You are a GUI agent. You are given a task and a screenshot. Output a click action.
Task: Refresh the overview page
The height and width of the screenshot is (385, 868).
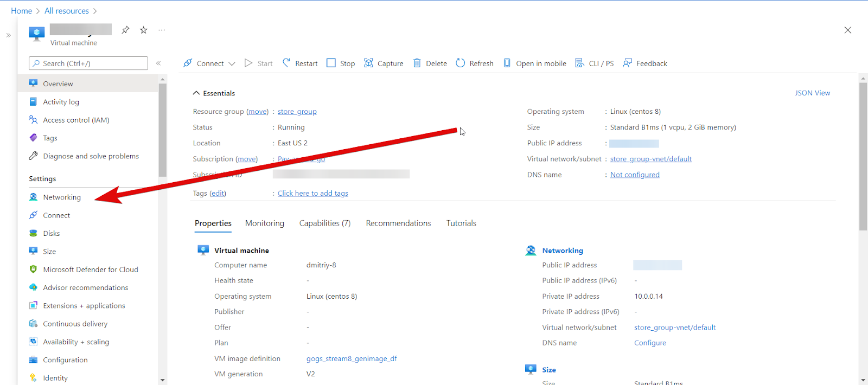pyautogui.click(x=475, y=63)
